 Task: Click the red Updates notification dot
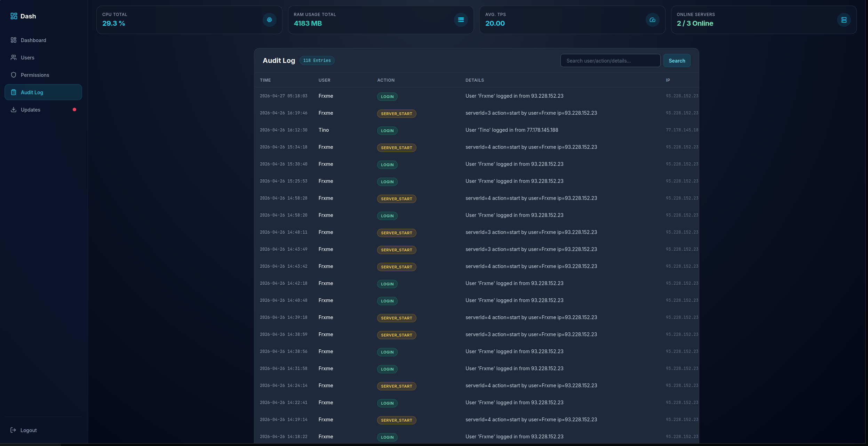pyautogui.click(x=74, y=110)
